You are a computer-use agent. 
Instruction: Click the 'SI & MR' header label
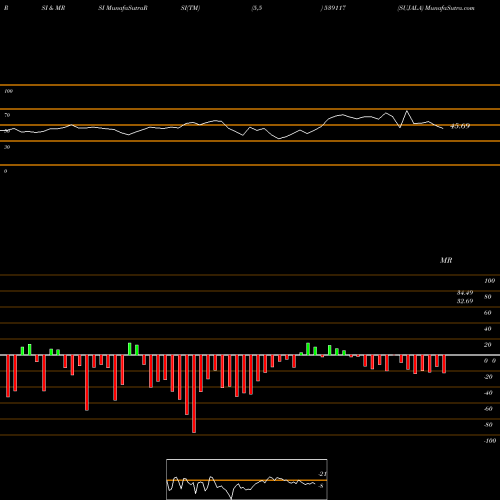click(53, 8)
